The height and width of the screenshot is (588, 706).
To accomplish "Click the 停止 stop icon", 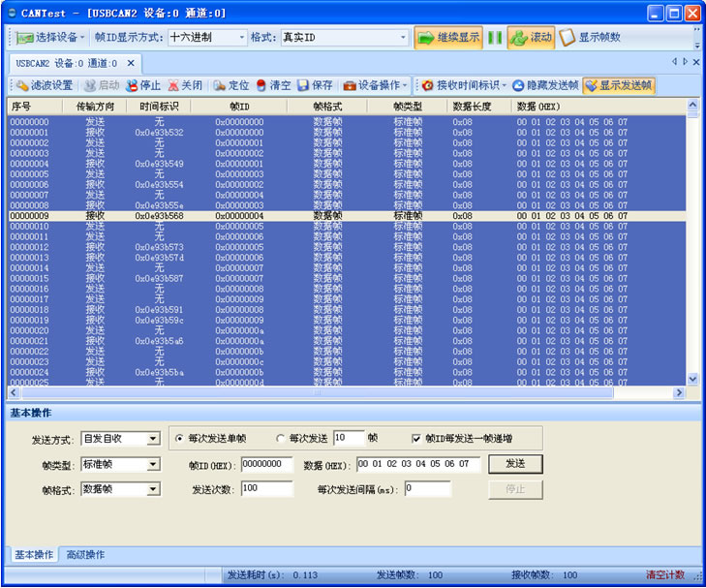I will click(131, 85).
